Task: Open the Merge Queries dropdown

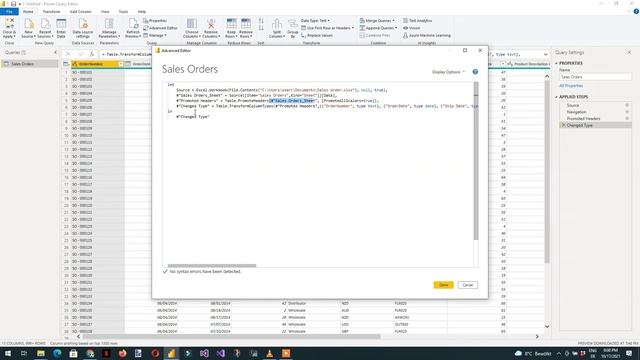Action: coord(377,20)
